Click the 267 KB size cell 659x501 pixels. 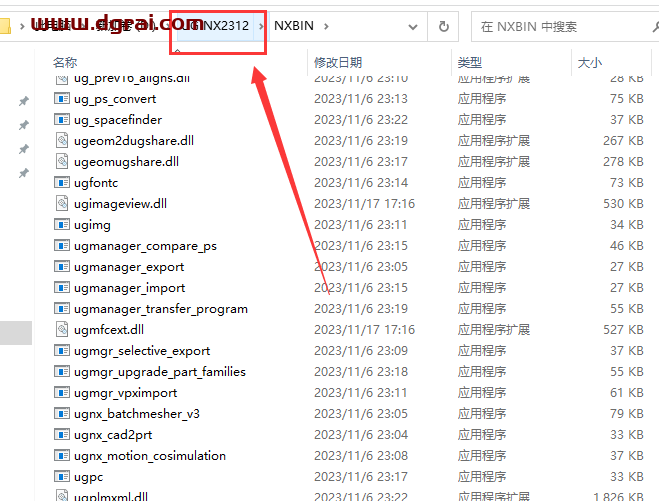coord(623,141)
